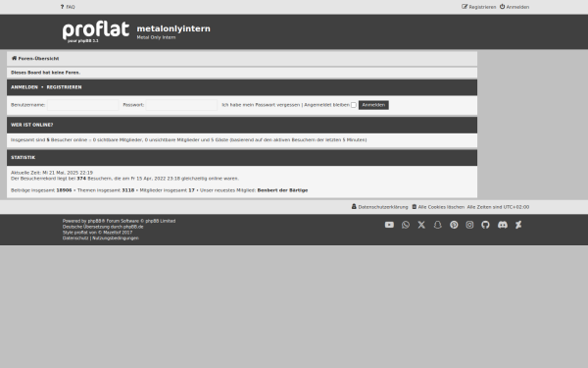Click 'Ich habe mein Passwort vergessen'
Viewport: 588px width, 368px height.
[x=261, y=105]
